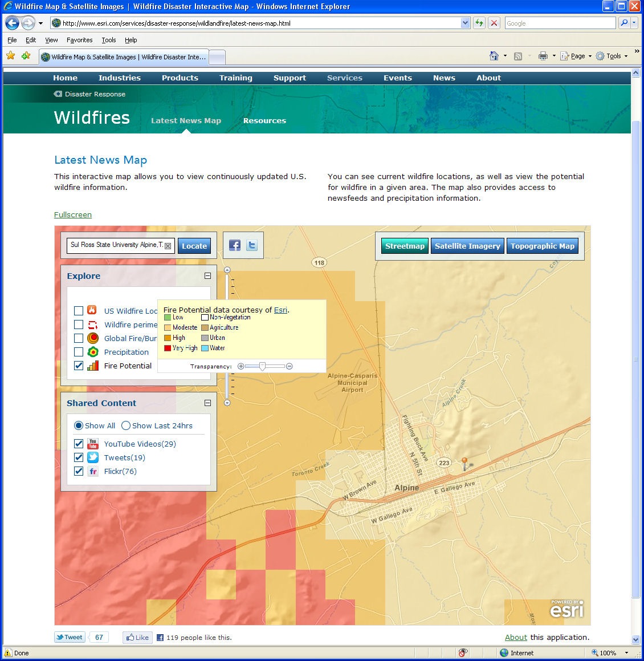Click the US Wildfire Locations flame icon
This screenshot has height=661, width=644.
pyautogui.click(x=92, y=310)
